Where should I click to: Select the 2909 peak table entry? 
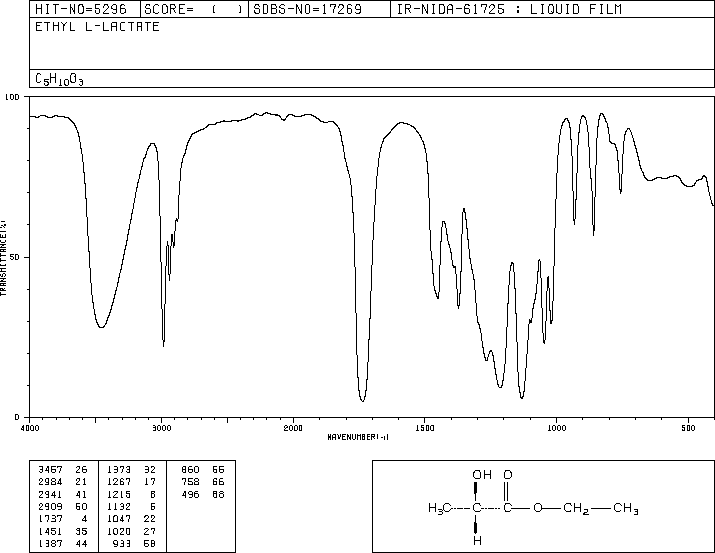pyautogui.click(x=63, y=506)
